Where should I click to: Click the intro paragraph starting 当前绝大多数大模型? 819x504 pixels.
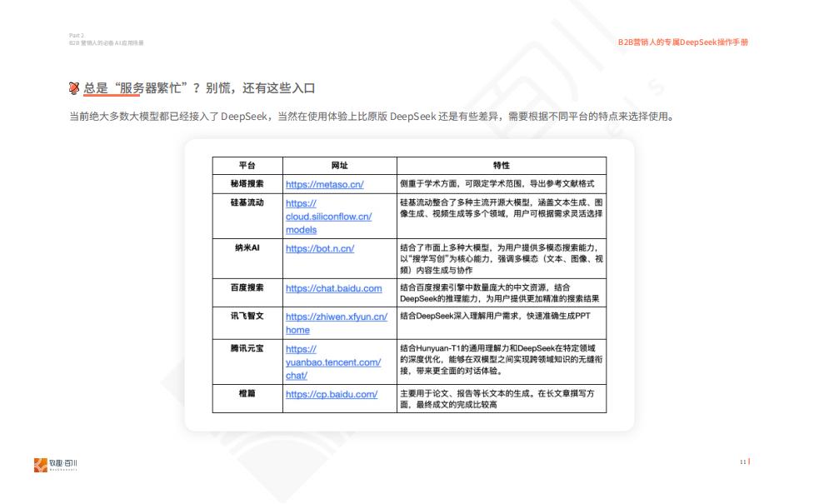pyautogui.click(x=372, y=117)
